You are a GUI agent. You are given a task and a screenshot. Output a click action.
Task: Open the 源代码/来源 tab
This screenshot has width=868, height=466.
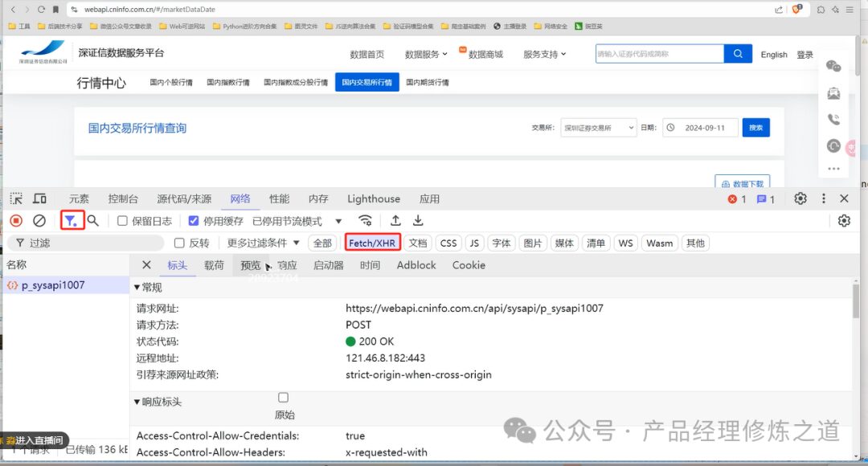click(184, 198)
